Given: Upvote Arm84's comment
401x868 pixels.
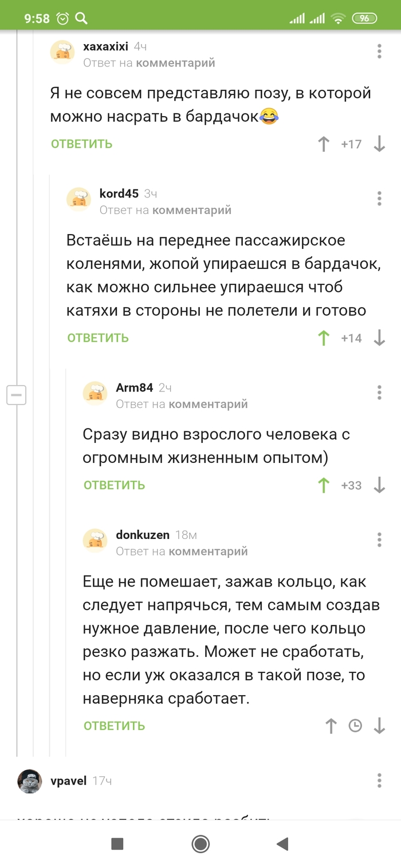Looking at the screenshot, I should click(x=324, y=485).
